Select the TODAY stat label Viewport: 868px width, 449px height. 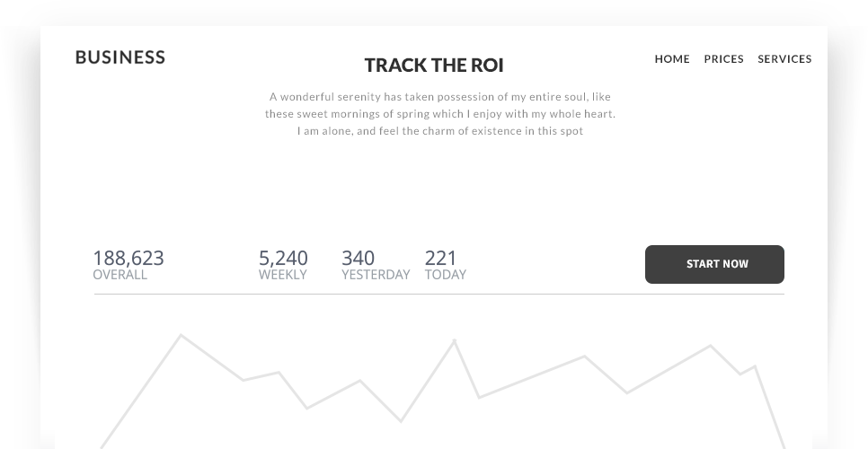(445, 275)
